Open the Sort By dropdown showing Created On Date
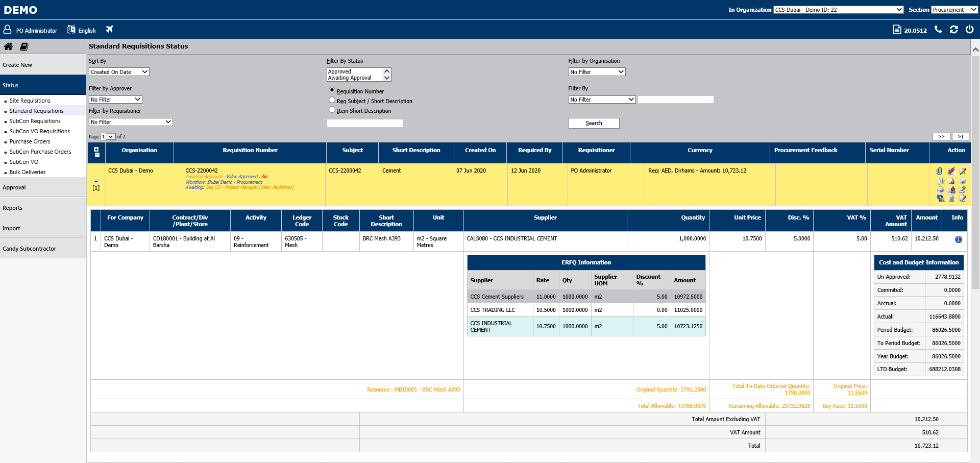The width and height of the screenshot is (980, 463). pyautogui.click(x=118, y=71)
